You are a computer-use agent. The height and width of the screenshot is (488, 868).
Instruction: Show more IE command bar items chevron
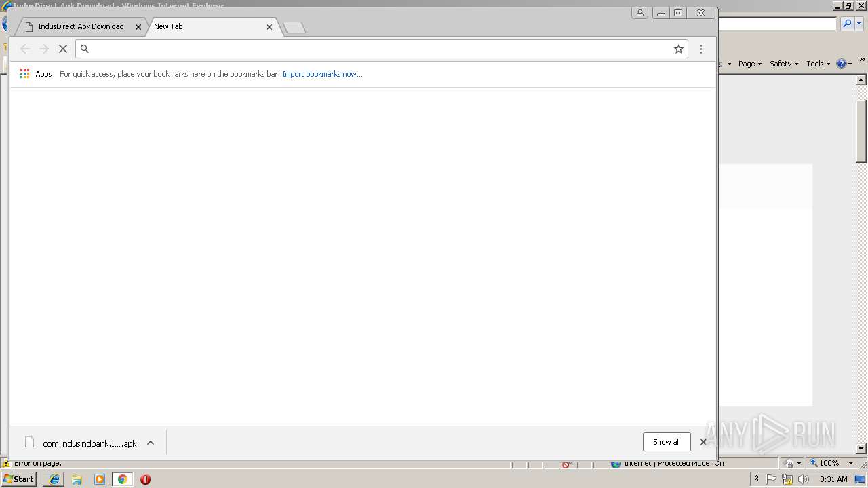coord(862,60)
